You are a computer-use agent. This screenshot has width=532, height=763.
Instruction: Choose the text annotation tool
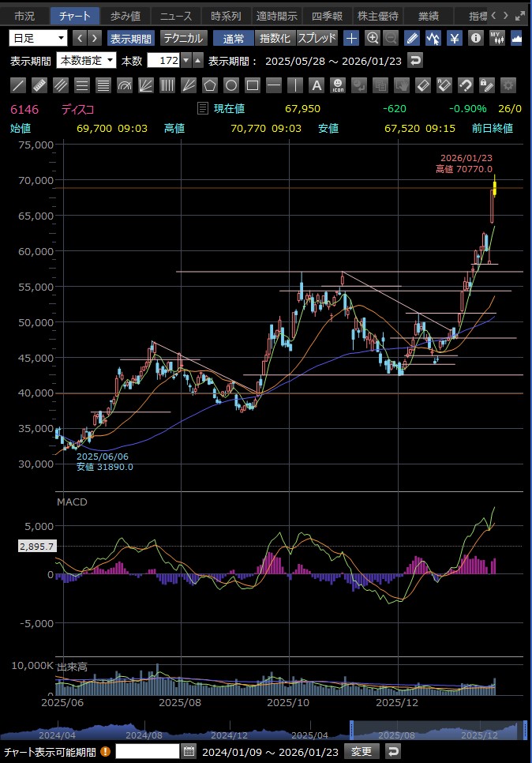point(317,85)
